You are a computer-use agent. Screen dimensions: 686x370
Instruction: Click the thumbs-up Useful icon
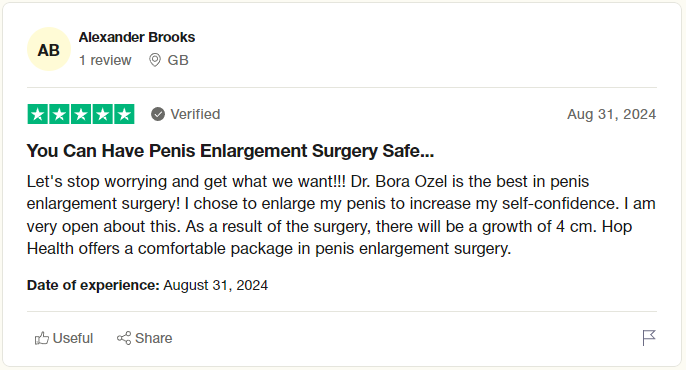tap(42, 338)
